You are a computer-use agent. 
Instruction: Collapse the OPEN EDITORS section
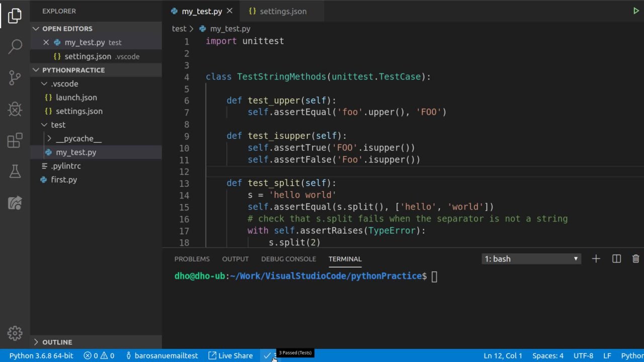(x=96, y=29)
